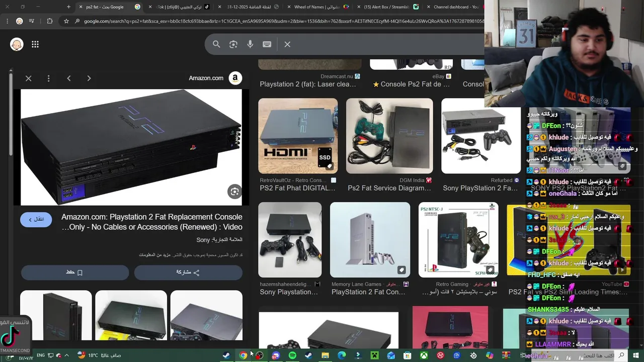The height and width of the screenshot is (362, 644).
Task: Click the magnifier search icon in Google search box
Action: [216, 44]
